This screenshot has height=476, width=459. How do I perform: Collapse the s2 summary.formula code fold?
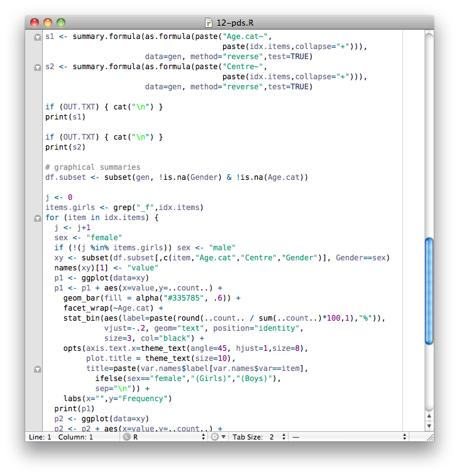coord(37,67)
